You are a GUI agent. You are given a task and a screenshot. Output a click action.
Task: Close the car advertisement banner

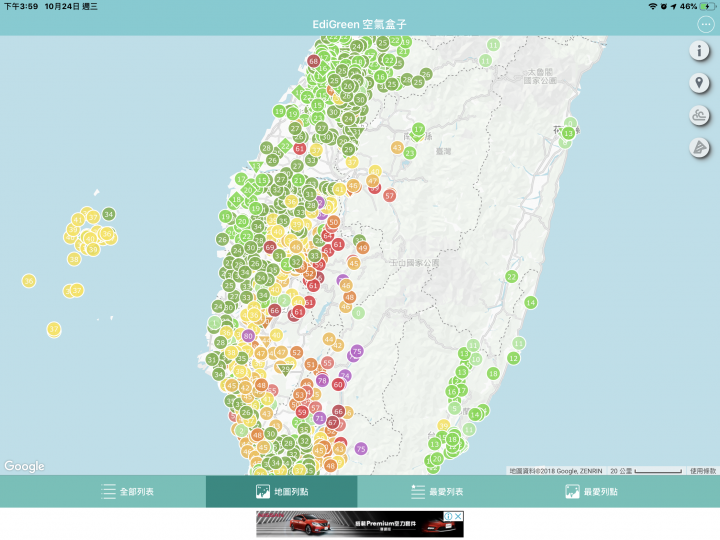pos(458,516)
